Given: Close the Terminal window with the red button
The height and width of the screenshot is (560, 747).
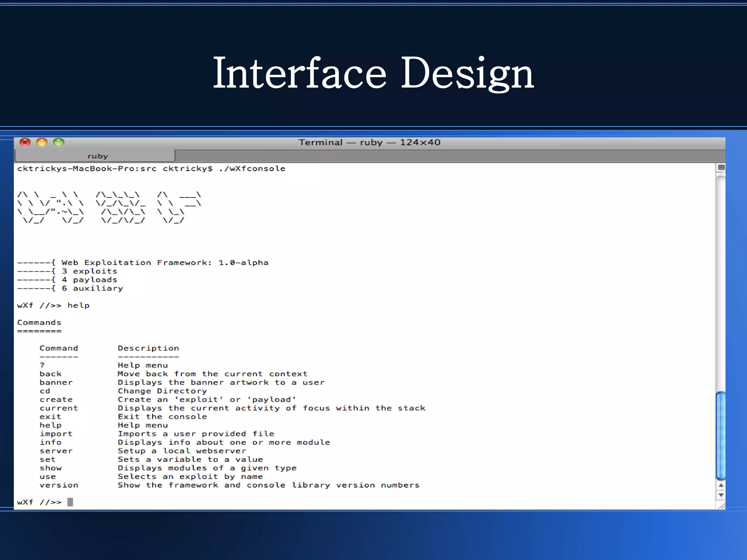Looking at the screenshot, I should click(x=25, y=142).
